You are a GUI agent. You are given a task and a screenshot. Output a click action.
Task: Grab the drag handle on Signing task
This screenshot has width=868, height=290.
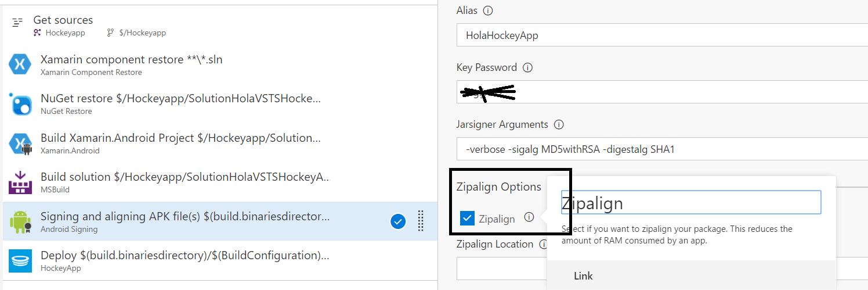421,221
